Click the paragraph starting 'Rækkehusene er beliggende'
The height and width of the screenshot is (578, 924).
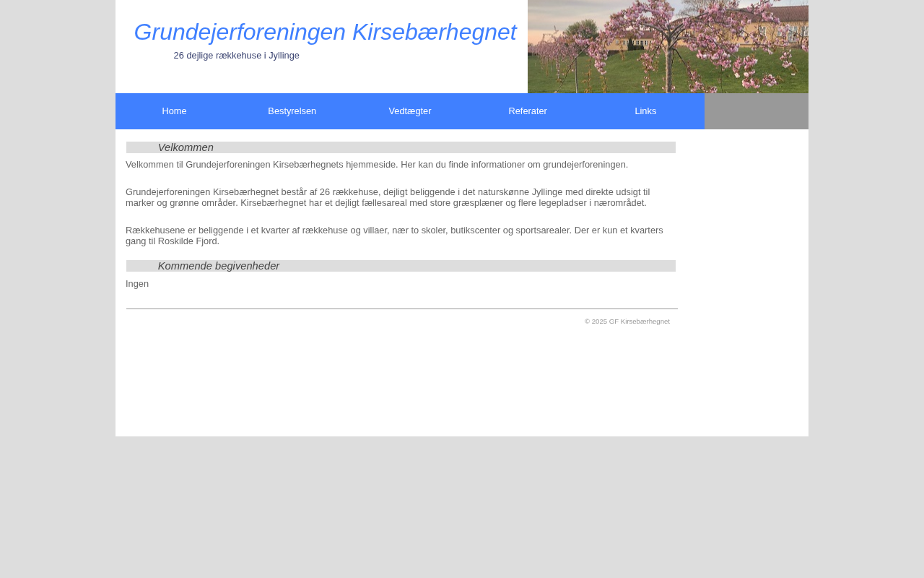394,236
